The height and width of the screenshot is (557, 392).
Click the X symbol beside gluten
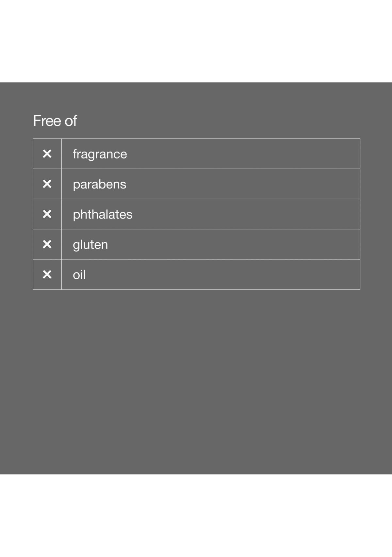click(x=47, y=244)
